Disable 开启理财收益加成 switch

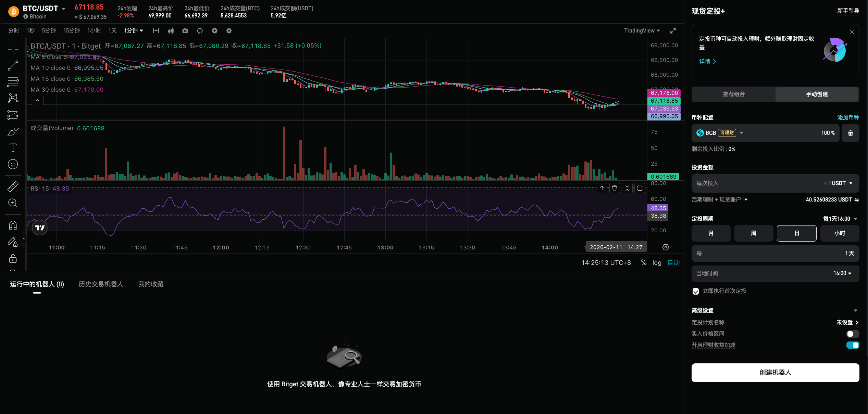pyautogui.click(x=852, y=345)
